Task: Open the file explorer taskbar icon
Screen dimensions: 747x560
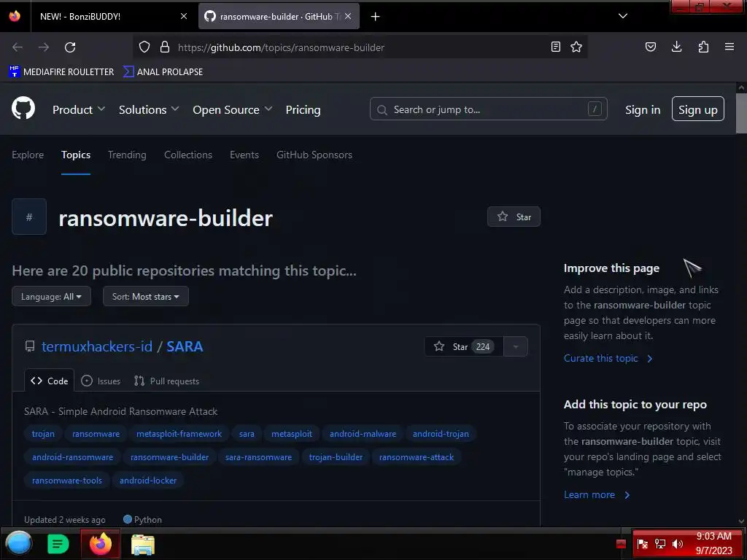Action: click(142, 545)
